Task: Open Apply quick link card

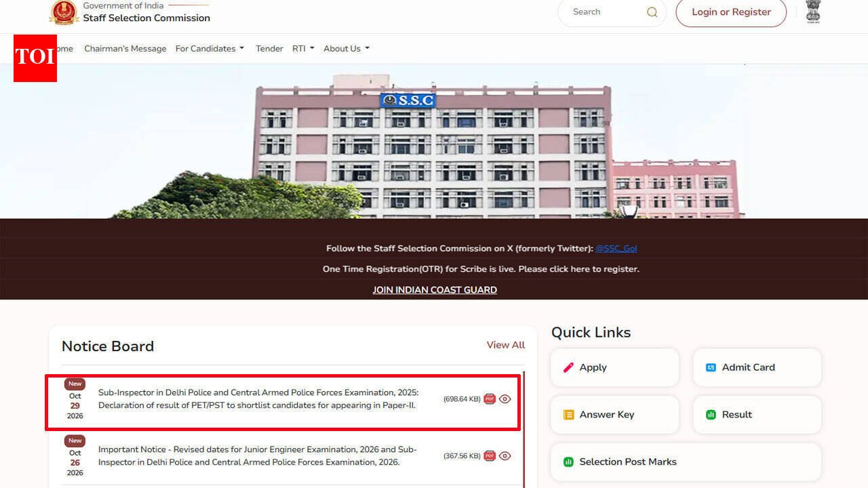Action: tap(614, 367)
